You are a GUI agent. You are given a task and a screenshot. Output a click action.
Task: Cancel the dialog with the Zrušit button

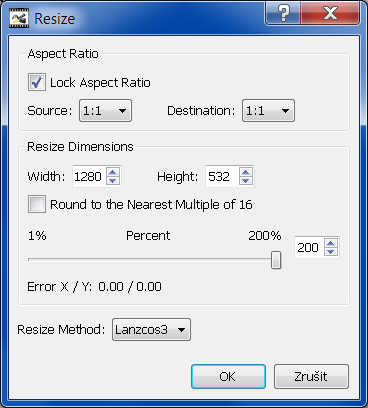point(311,377)
